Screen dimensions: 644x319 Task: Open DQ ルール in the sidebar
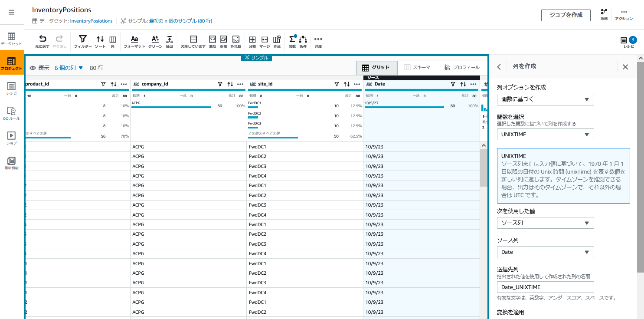(12, 114)
